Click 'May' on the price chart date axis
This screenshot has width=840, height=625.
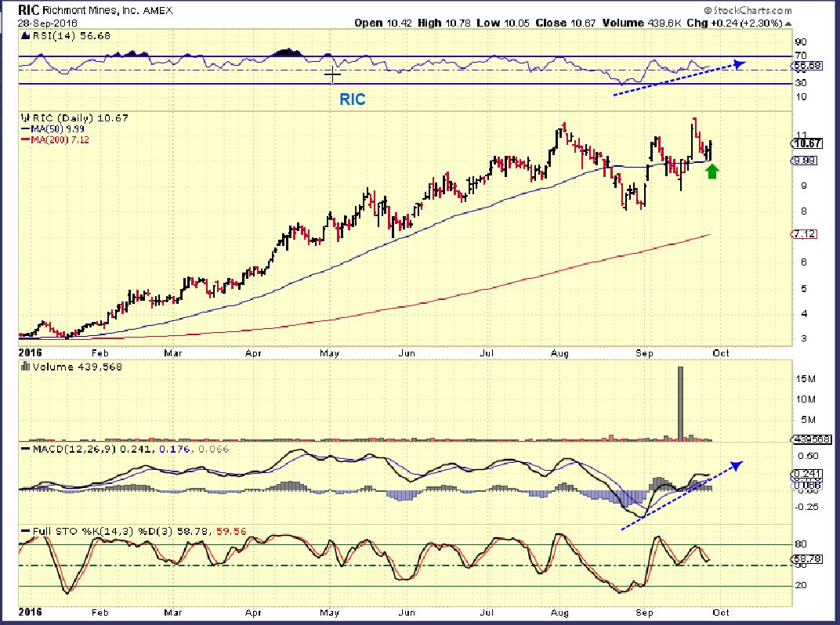pyautogui.click(x=329, y=353)
